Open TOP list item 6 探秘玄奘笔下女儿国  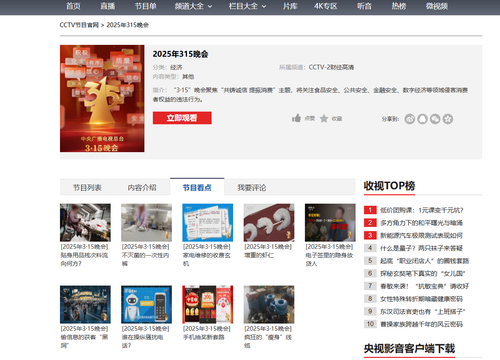423,273
